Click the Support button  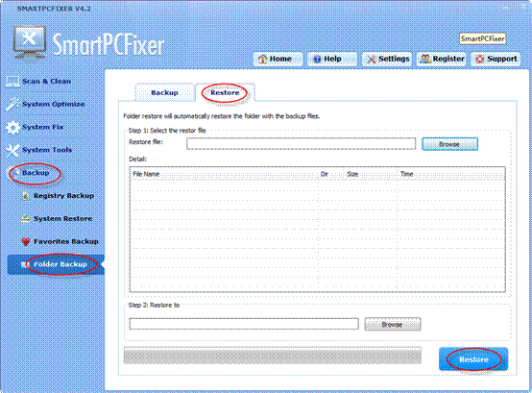pos(496,59)
